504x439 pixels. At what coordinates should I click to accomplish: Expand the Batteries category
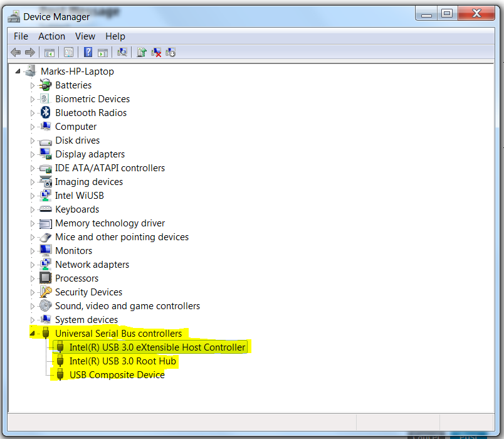tap(32, 85)
